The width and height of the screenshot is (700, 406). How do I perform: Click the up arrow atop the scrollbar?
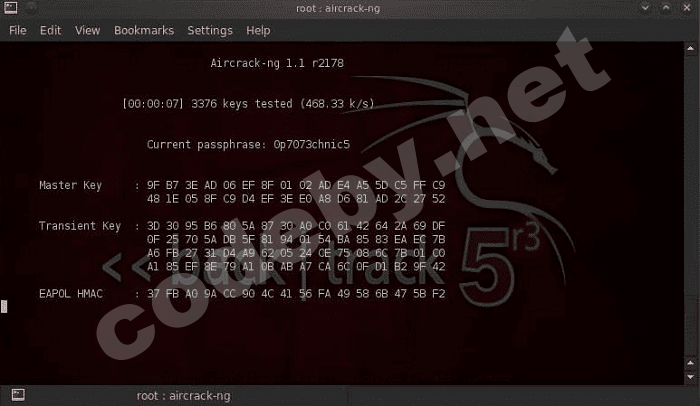pyautogui.click(x=690, y=48)
